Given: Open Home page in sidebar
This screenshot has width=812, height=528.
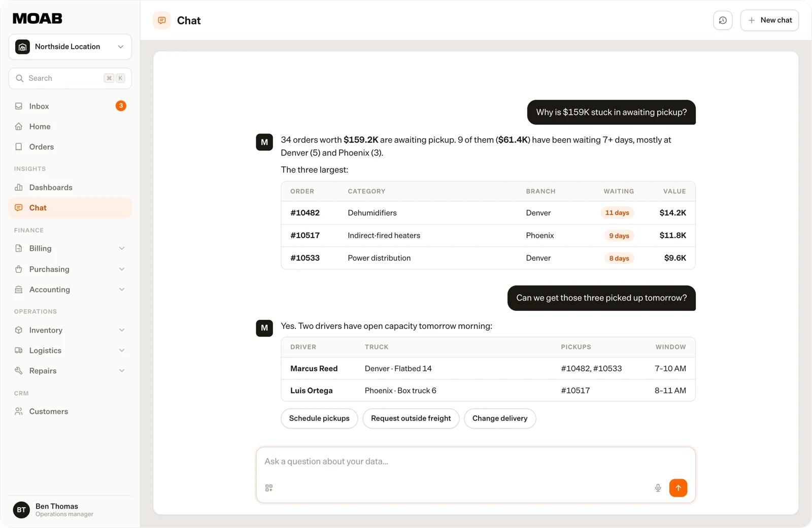Looking at the screenshot, I should point(70,126).
